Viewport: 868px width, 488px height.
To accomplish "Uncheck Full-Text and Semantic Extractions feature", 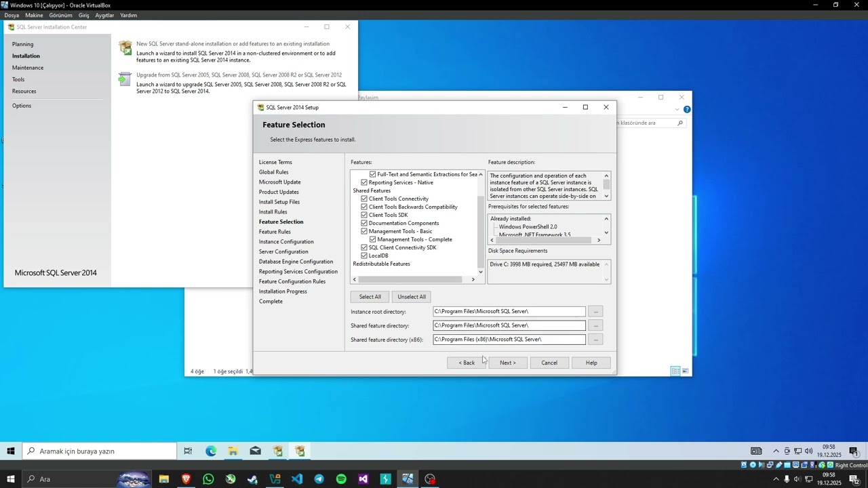I will pos(372,174).
